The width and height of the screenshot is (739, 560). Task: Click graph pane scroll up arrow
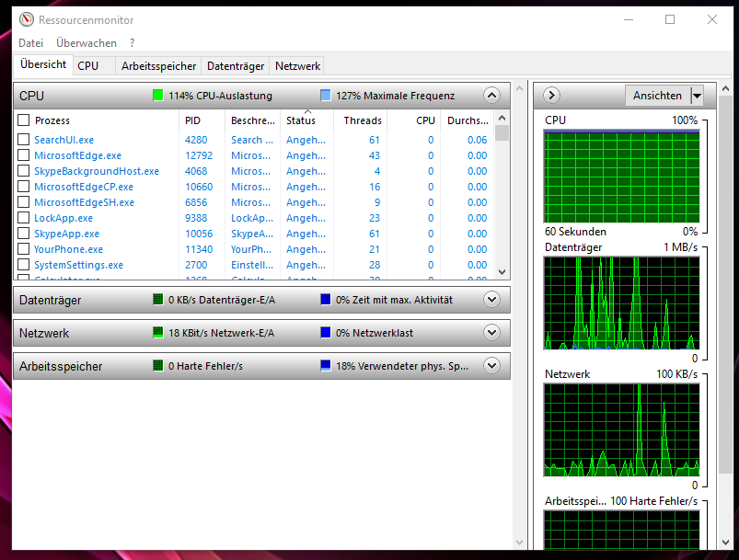[x=726, y=88]
